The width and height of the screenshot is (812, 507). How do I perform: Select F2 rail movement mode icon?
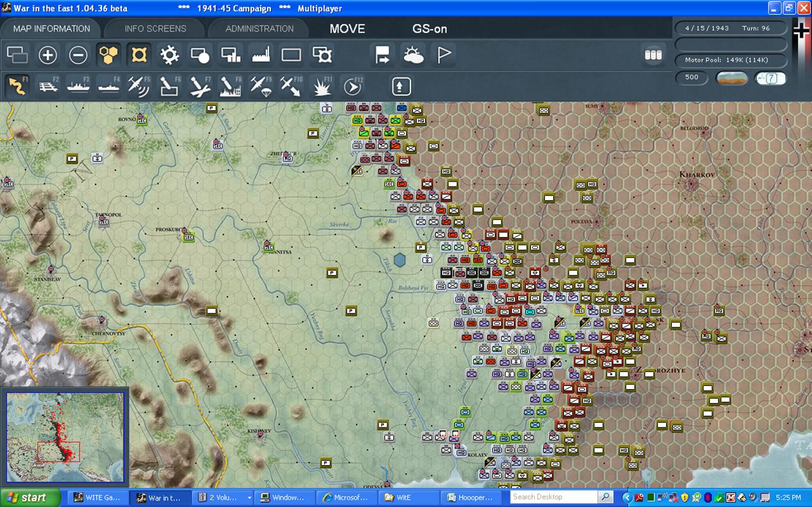click(x=48, y=86)
